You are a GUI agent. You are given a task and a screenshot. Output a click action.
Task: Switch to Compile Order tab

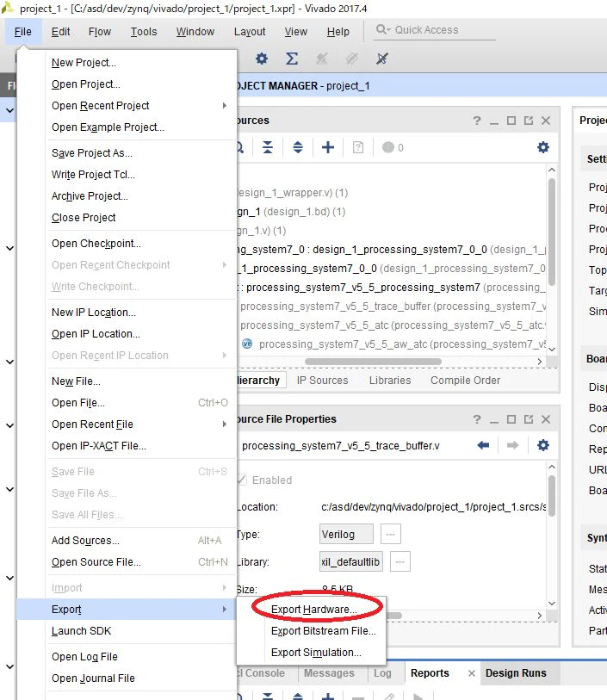(x=465, y=380)
